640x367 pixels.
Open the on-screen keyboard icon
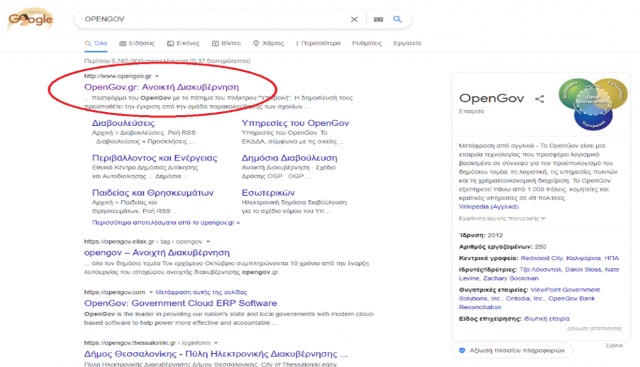(378, 19)
